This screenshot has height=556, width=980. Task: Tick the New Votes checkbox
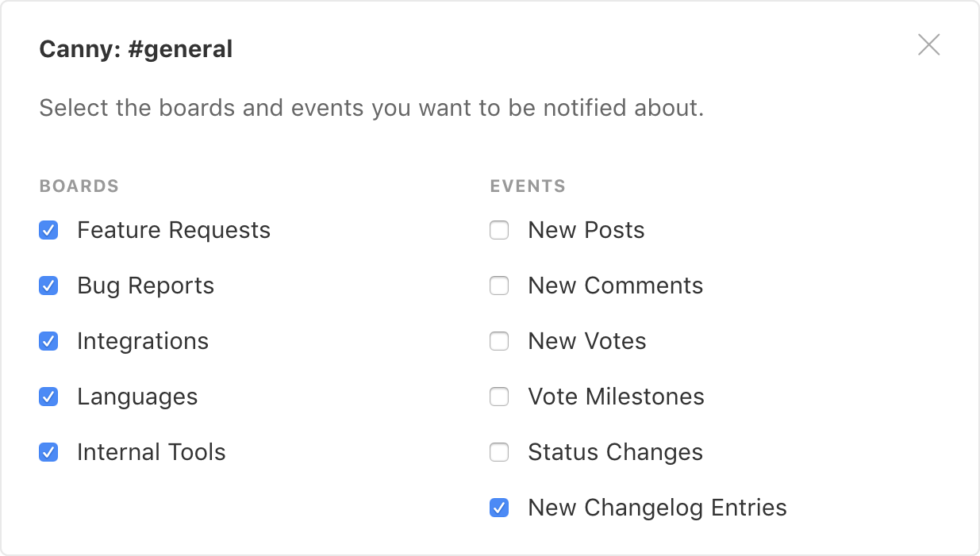click(499, 342)
